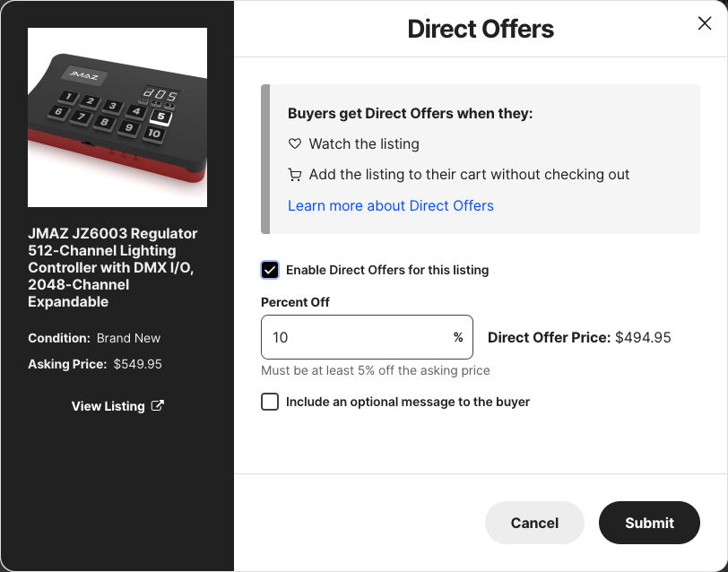
Task: Click the Direct Offers dialog heading
Action: (x=481, y=29)
